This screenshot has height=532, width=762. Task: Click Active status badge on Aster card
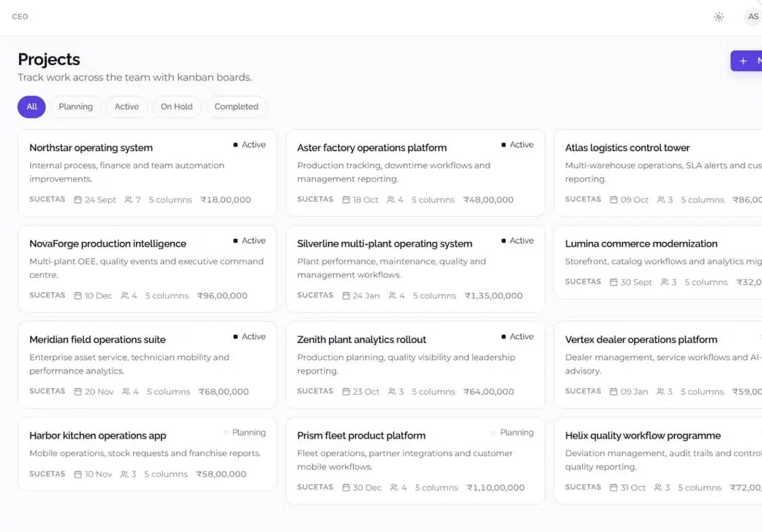point(517,145)
